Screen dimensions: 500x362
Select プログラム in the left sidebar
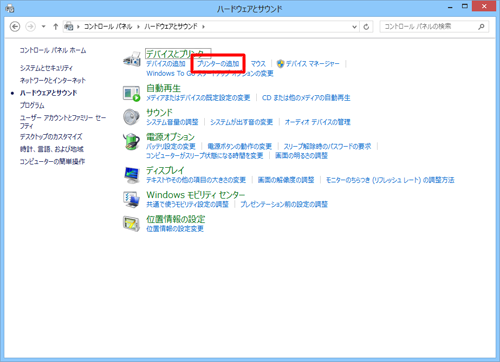point(32,105)
